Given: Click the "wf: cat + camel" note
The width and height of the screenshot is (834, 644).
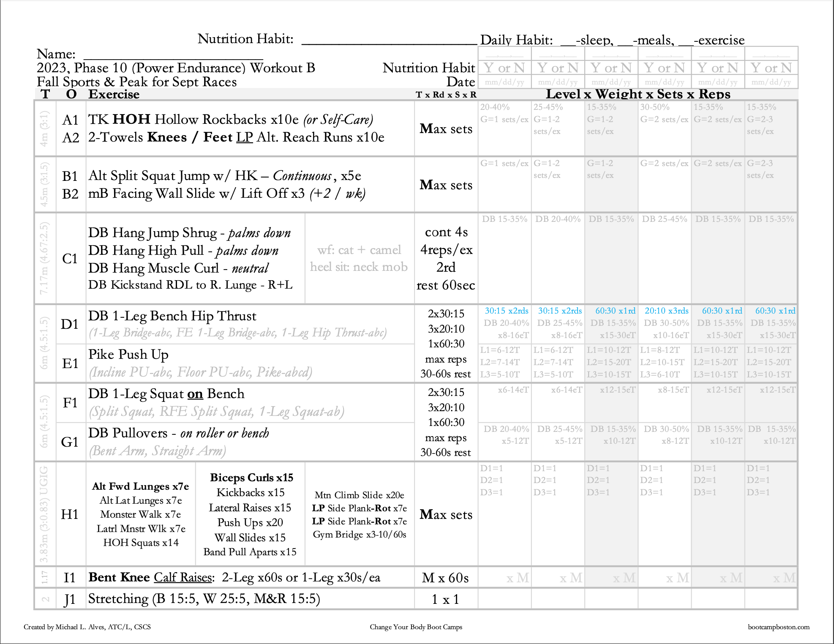Looking at the screenshot, I should click(359, 250).
